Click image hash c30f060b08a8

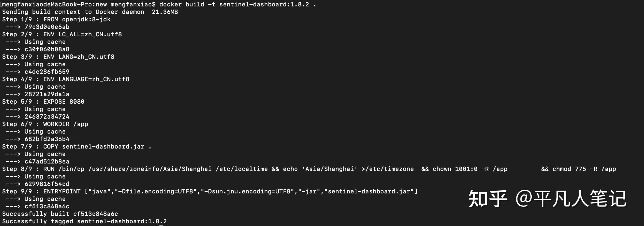click(47, 49)
